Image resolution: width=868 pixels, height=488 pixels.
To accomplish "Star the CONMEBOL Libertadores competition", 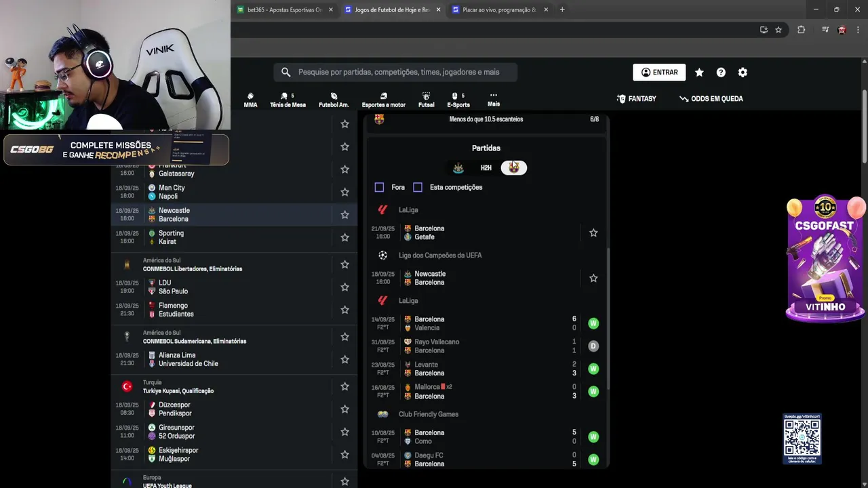I will [344, 264].
